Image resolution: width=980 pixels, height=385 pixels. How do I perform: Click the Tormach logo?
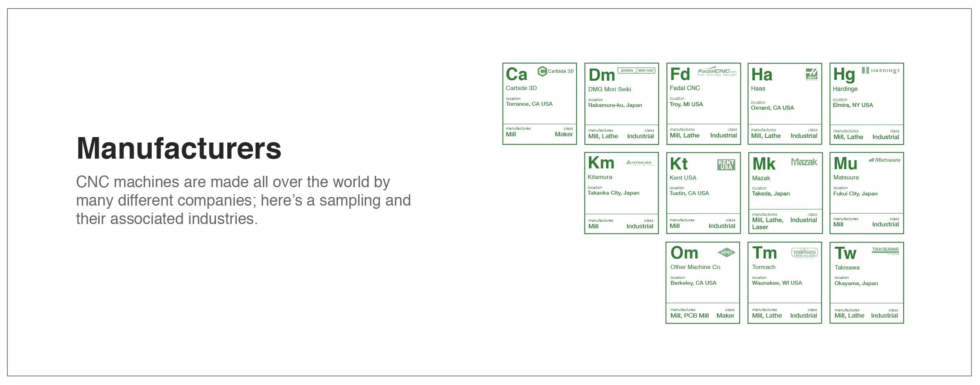click(x=804, y=253)
